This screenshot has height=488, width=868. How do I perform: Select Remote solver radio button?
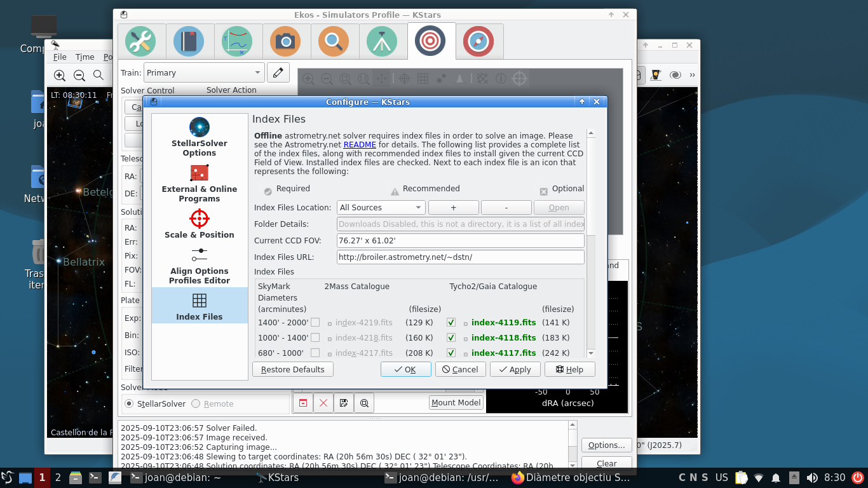pyautogui.click(x=196, y=403)
